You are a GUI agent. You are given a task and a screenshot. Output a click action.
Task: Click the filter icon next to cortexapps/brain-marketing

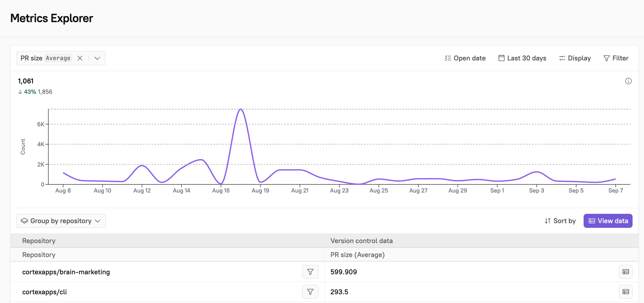click(x=310, y=272)
